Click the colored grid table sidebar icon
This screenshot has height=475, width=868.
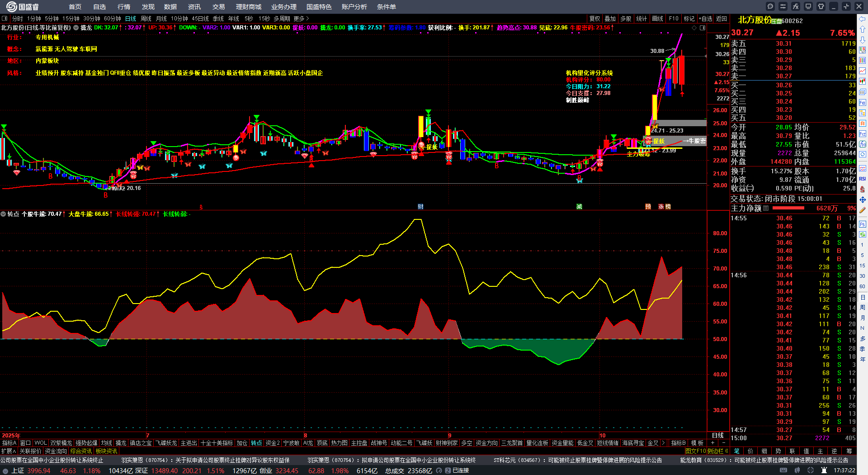click(863, 61)
